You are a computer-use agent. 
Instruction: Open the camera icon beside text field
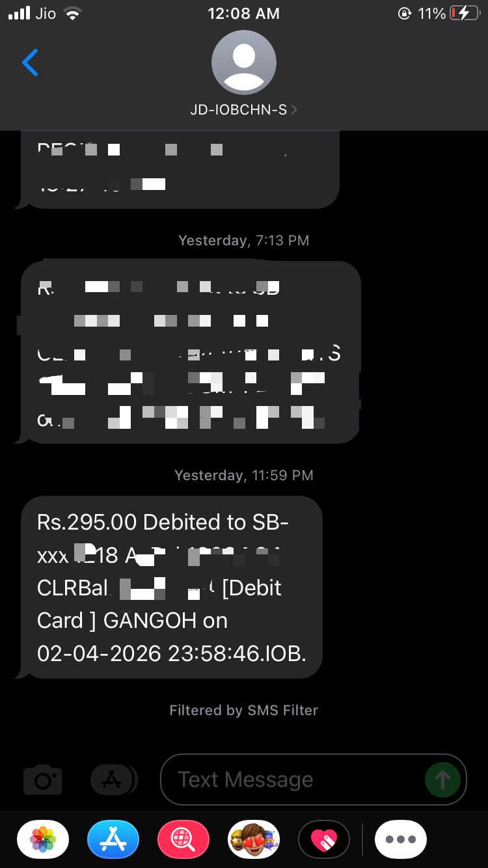point(43,780)
